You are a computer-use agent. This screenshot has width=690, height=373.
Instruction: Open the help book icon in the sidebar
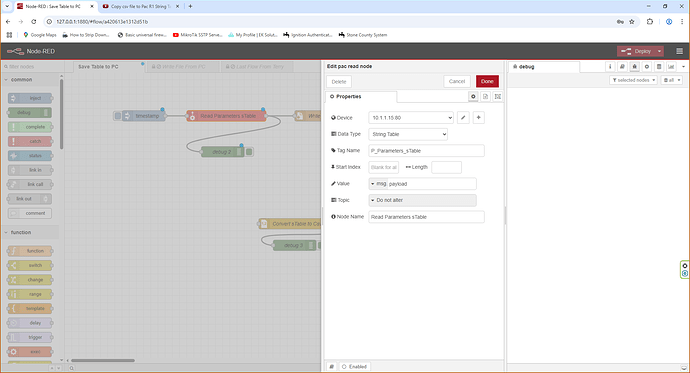coord(622,66)
